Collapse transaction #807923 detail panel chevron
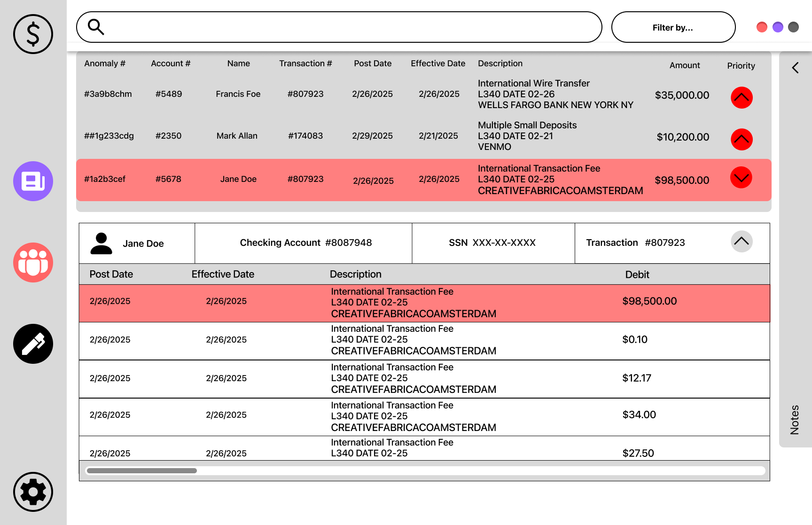 coord(742,241)
